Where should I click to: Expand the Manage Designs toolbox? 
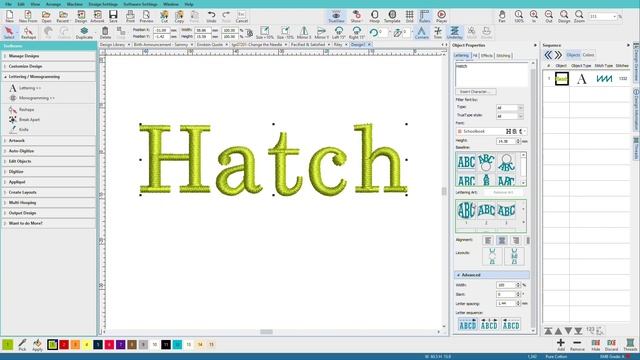[x=49, y=56]
